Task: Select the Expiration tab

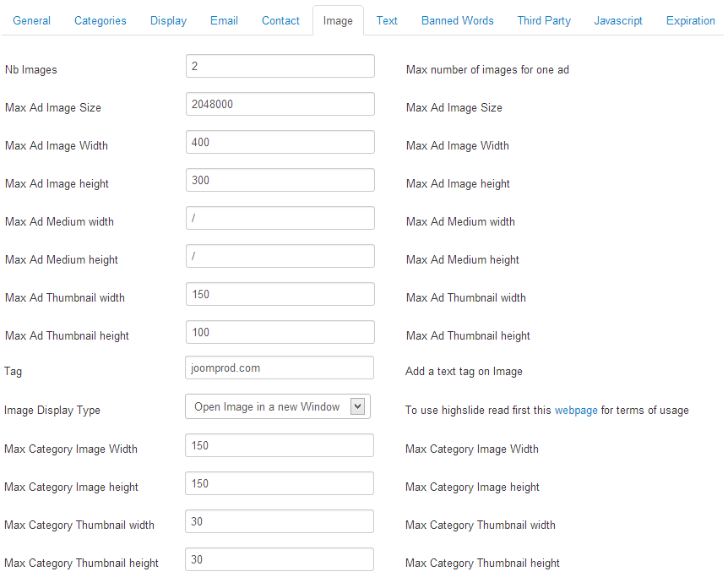Action: point(690,21)
